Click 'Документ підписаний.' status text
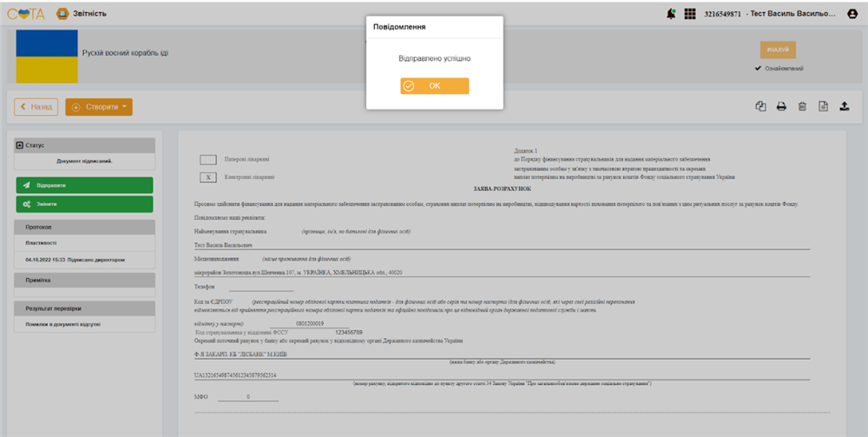Screen dimensions: 868x437 click(84, 162)
